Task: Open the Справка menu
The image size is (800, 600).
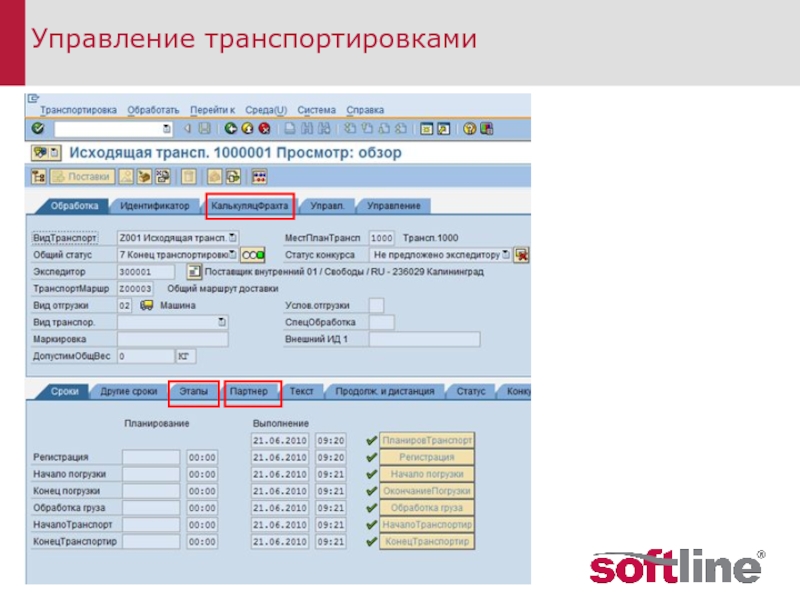Action: click(x=365, y=110)
